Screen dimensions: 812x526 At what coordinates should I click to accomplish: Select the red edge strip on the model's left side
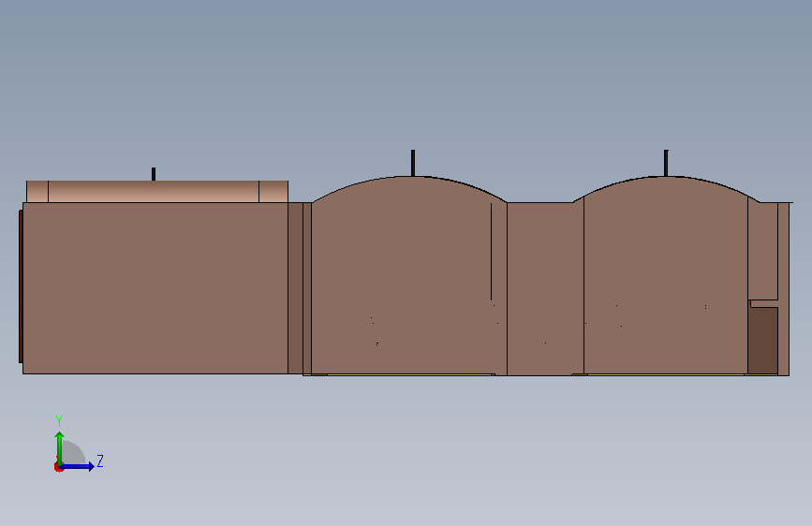(x=21, y=286)
